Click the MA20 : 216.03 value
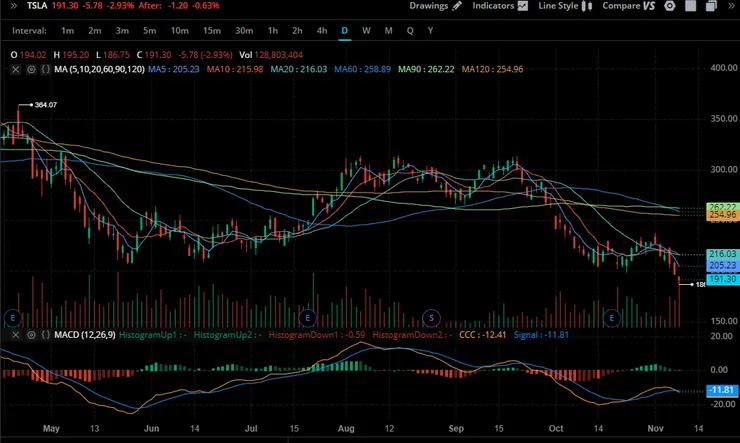740x443 pixels. coord(299,69)
